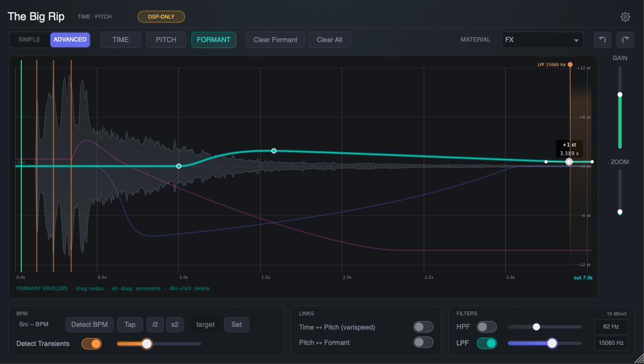
Task: Double BPM with x2 button
Action: tap(174, 325)
